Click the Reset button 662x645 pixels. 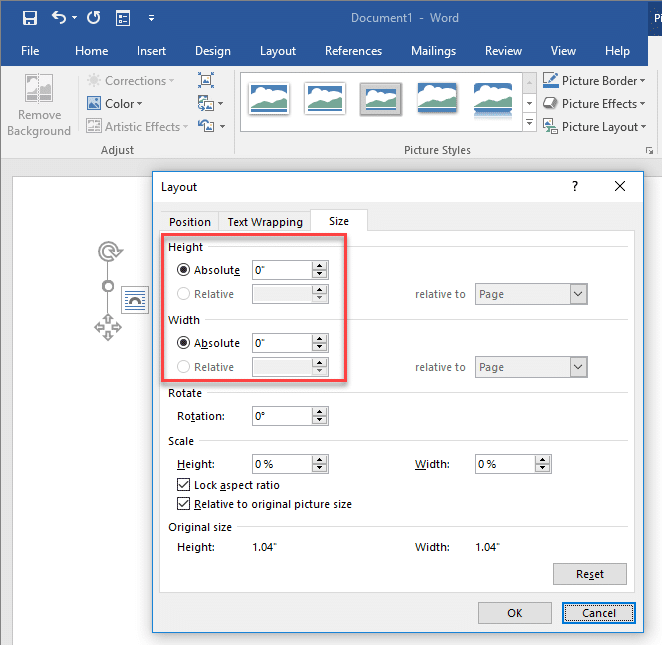click(x=590, y=574)
